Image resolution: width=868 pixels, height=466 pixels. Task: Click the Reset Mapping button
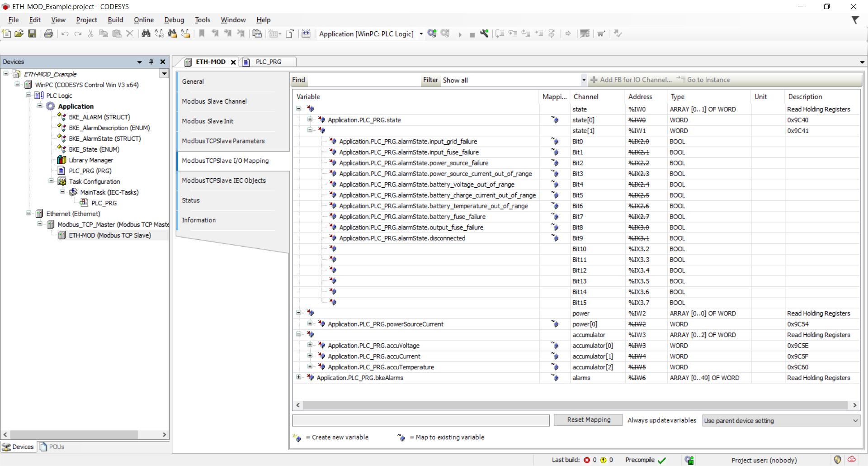(x=588, y=420)
